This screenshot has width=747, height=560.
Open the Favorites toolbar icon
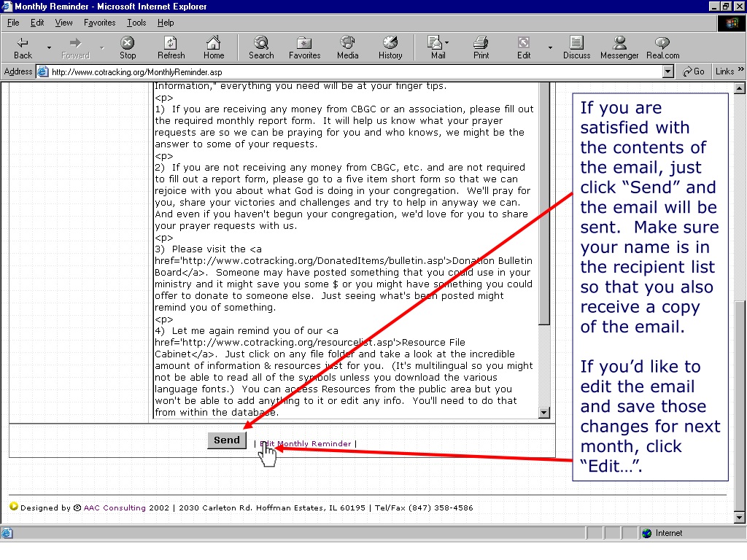(x=304, y=47)
